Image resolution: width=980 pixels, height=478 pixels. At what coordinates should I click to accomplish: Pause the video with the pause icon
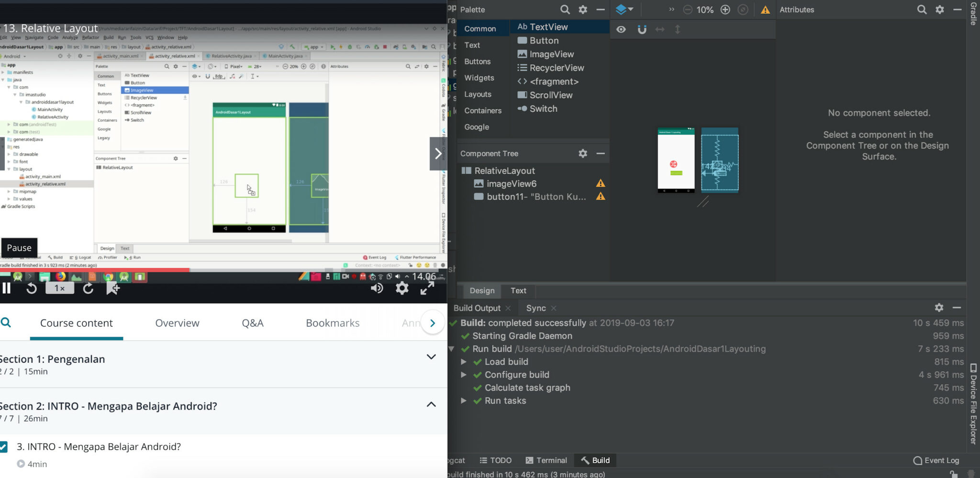7,288
